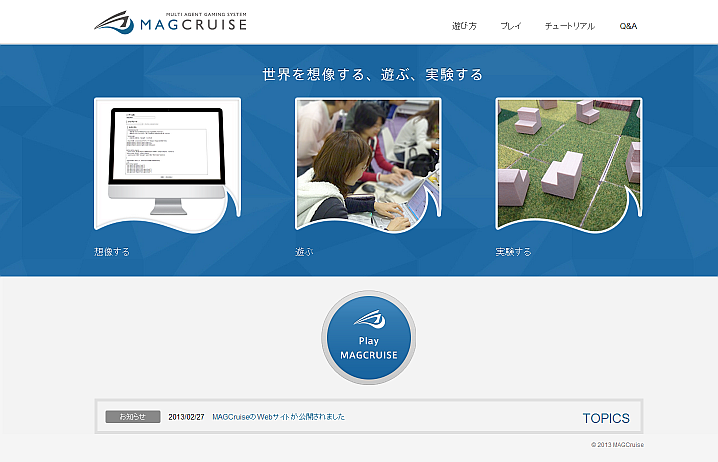The image size is (718, 462).
Task: Click the お知らせ gray label
Action: pyautogui.click(x=133, y=417)
